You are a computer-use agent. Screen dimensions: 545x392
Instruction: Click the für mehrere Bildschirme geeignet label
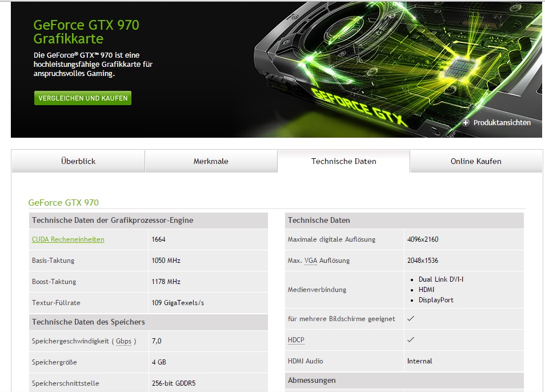click(x=342, y=319)
